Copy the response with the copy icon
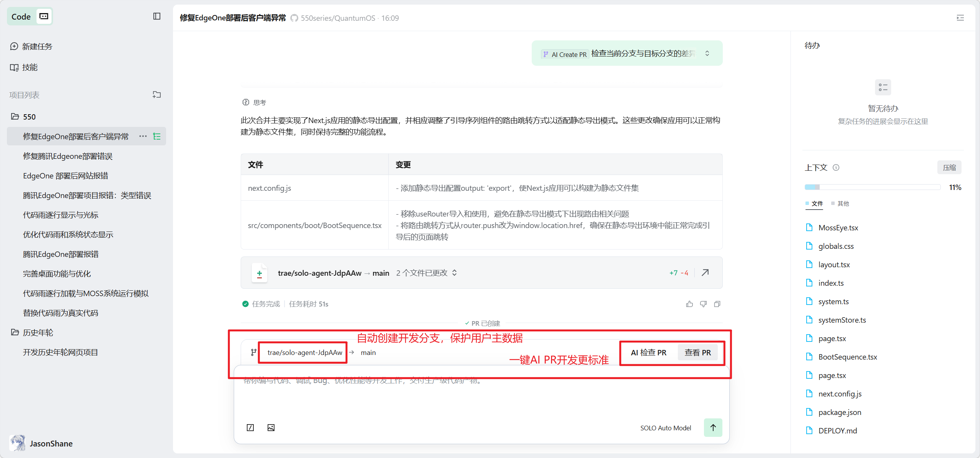This screenshot has width=980, height=458. [717, 304]
